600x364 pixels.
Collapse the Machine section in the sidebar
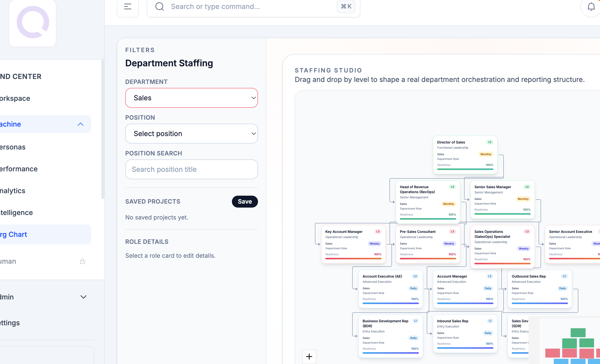coord(80,124)
